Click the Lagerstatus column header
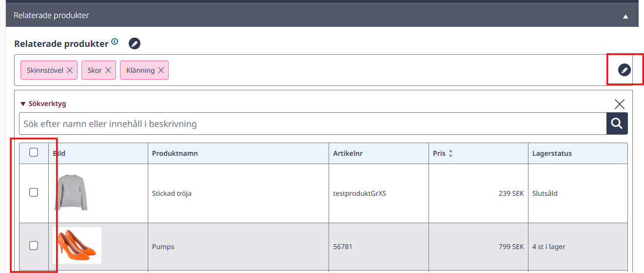This screenshot has width=644, height=273. pos(552,153)
